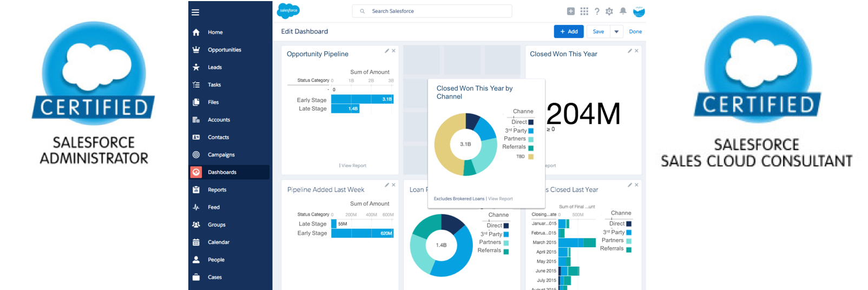Click the Referrals swatch in Closed Last Year legend
Screen dimensions: 868x290
629,249
